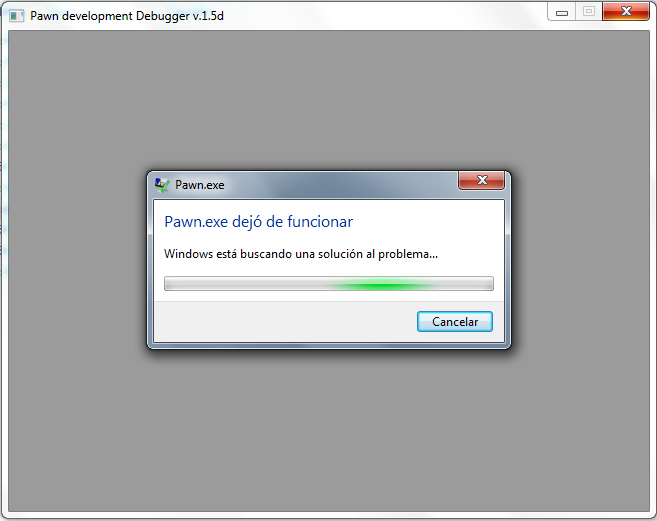Click the disabled maximize button of Debugger

589,12
